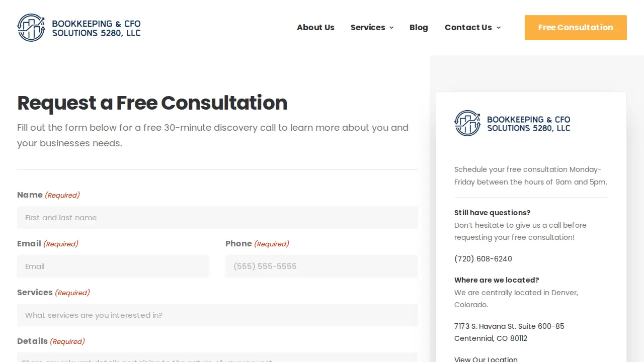This screenshot has width=644, height=362.
Task: Click the Where are we located? text
Action: 497,280
